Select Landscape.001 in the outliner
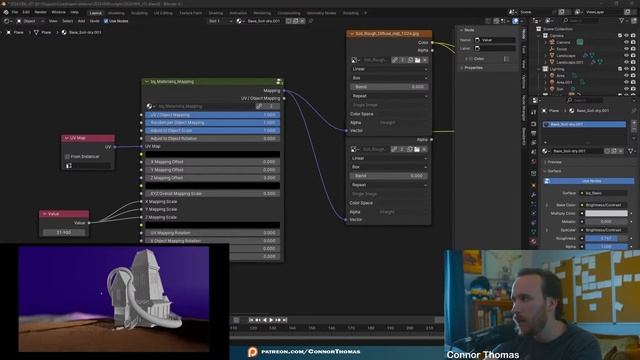The width and height of the screenshot is (640, 360). pos(570,62)
